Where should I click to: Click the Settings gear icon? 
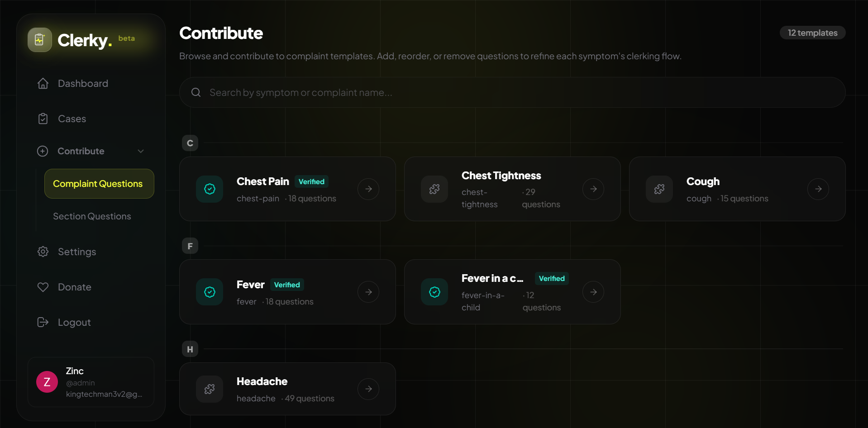43,252
